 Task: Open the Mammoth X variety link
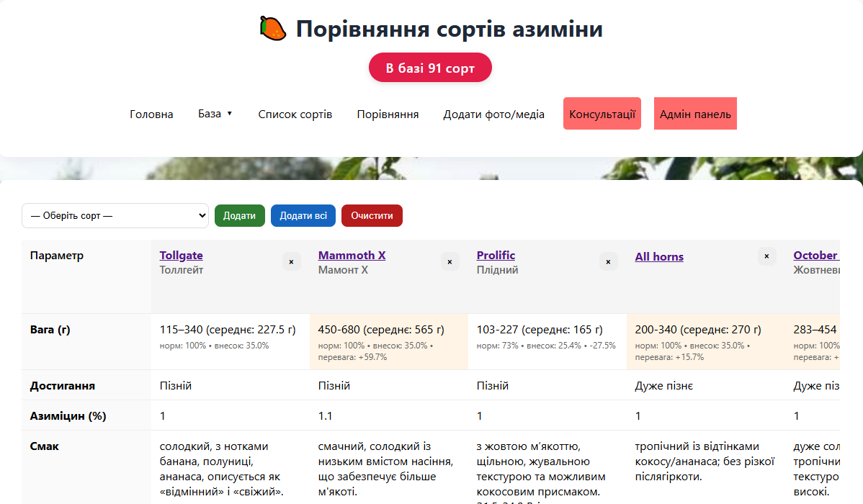352,256
